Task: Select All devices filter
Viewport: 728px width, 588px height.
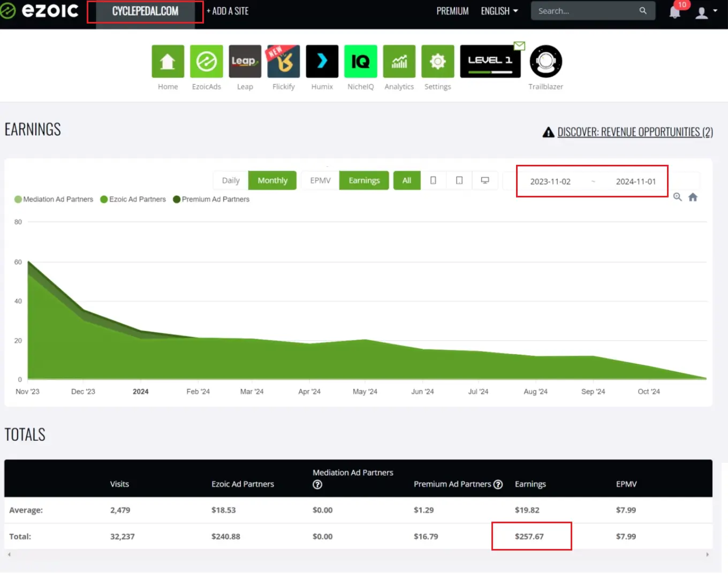Action: (x=407, y=180)
